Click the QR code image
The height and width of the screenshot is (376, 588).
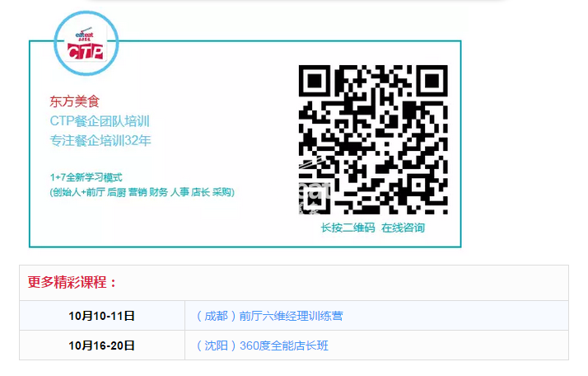pyautogui.click(x=373, y=139)
